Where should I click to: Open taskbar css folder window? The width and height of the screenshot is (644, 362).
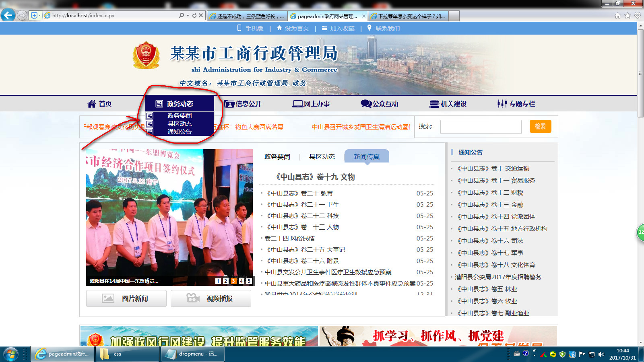(127, 354)
